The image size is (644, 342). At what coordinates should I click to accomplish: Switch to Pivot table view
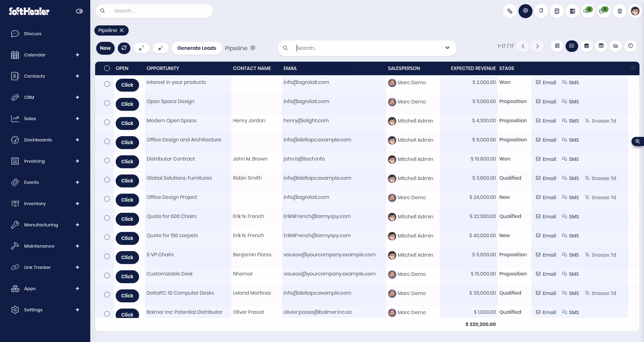click(x=601, y=46)
